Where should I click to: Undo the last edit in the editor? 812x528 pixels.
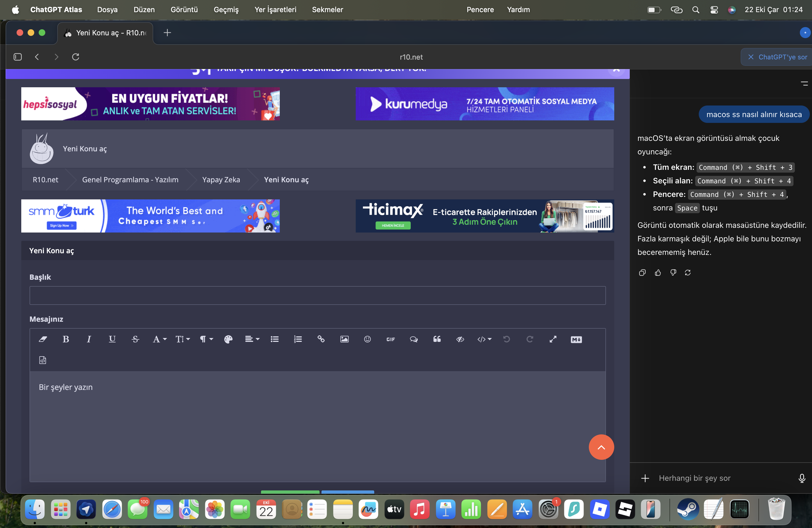[507, 339]
